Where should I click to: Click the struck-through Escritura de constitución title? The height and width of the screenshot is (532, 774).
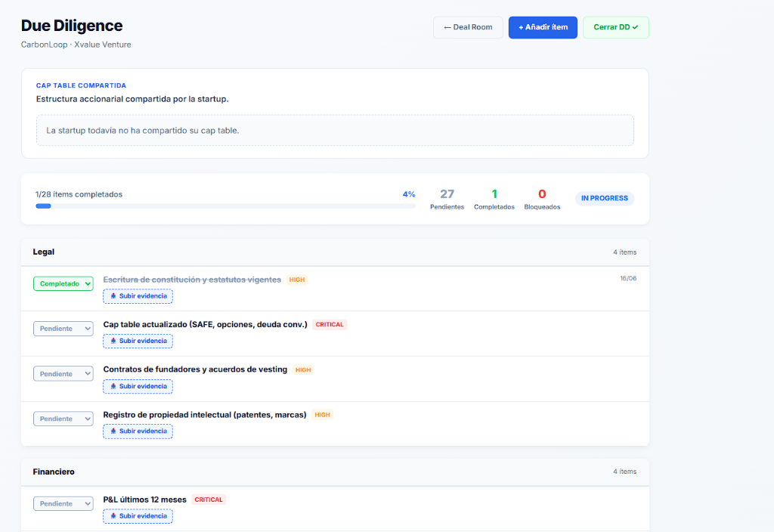click(192, 280)
